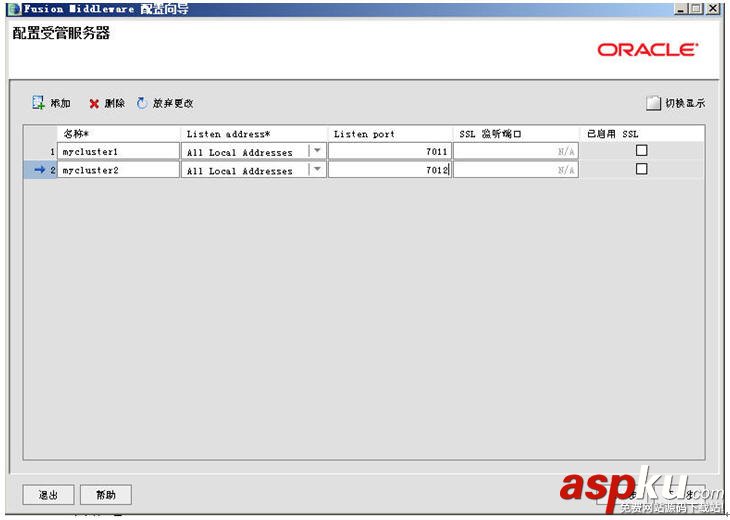Viewport: 730px width, 520px height.
Task: Enable SSL checkbox for mycluster2
Action: click(642, 169)
